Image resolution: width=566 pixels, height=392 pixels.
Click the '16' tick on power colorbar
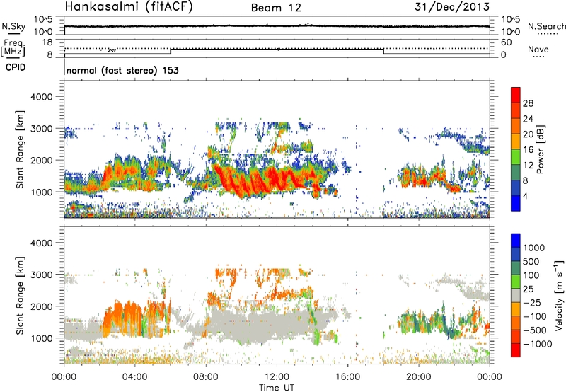coord(528,150)
